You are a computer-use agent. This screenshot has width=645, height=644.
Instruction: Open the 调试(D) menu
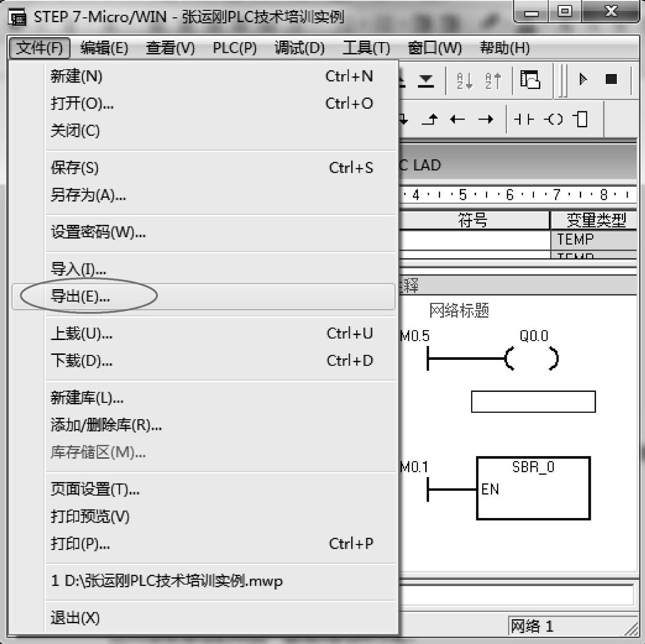(x=299, y=48)
